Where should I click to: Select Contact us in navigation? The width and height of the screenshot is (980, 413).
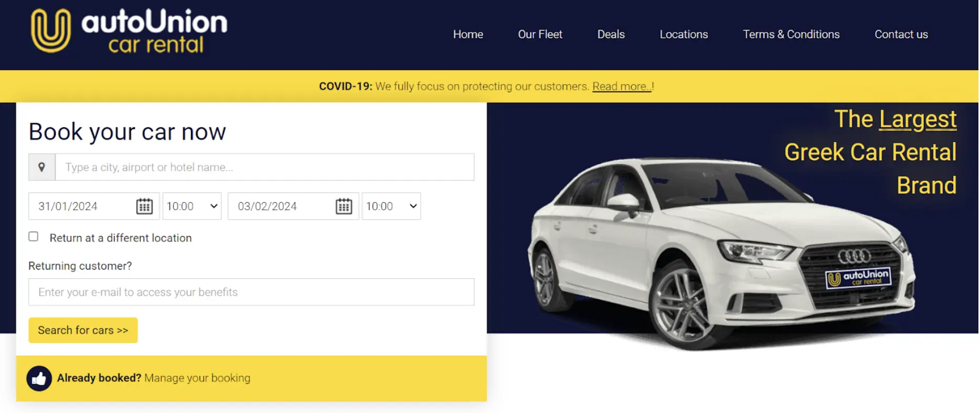(x=901, y=35)
